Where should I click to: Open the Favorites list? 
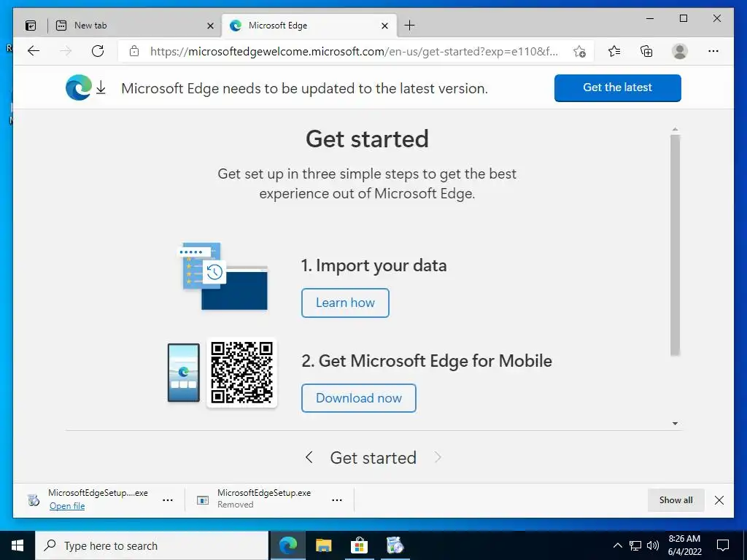coord(614,51)
